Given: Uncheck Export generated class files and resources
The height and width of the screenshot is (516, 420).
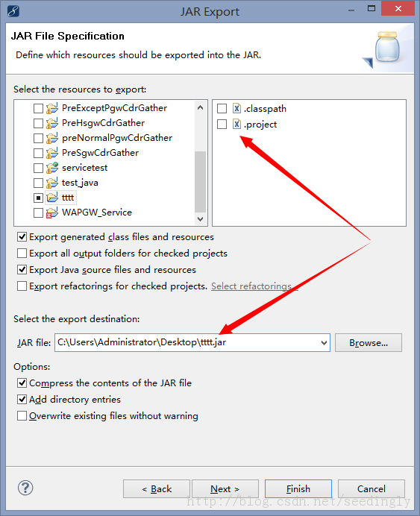Looking at the screenshot, I should 22,236.
